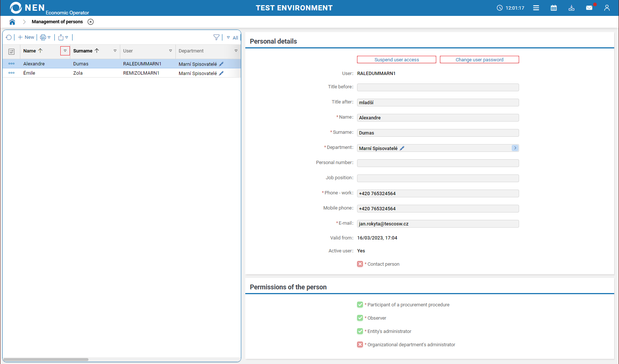The height and width of the screenshot is (364, 619).
Task: Click the filter funnel icon
Action: click(x=216, y=37)
